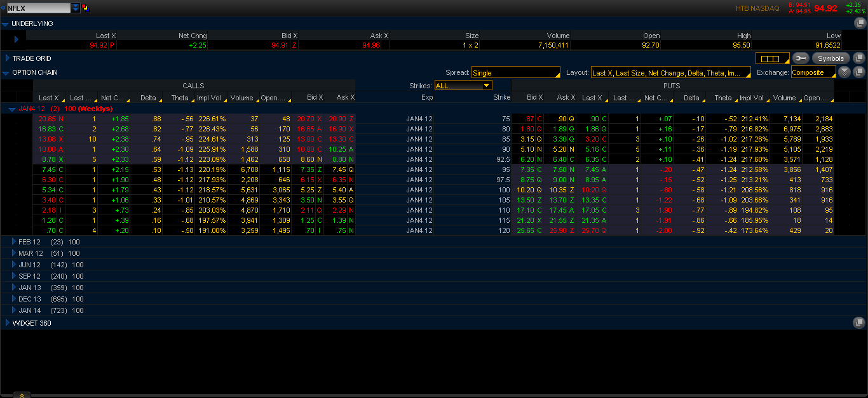Image resolution: width=868 pixels, height=398 pixels.
Task: Expand the FEB 12 expiration row
Action: [x=14, y=242]
